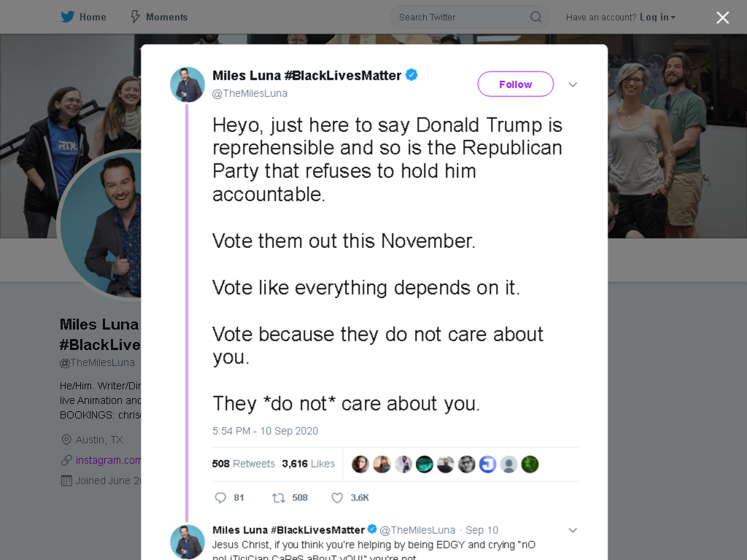Go to the Home tab
This screenshot has height=560, width=747.
click(x=83, y=17)
